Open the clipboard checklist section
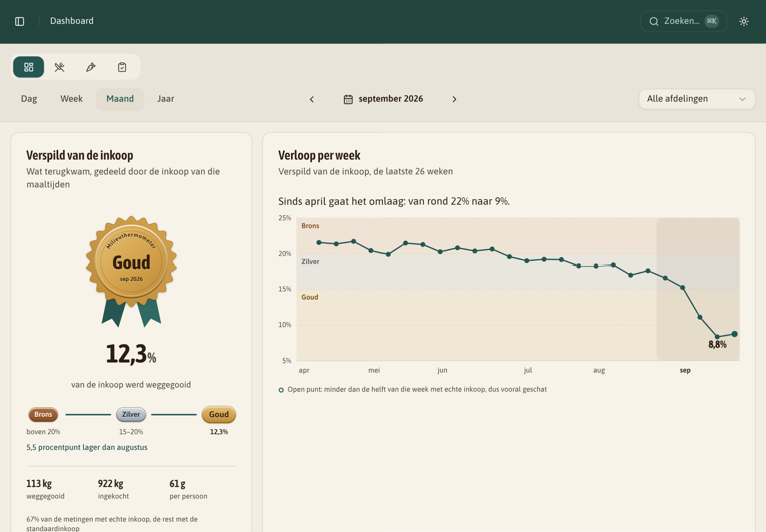Viewport: 766px width, 532px height. point(122,67)
